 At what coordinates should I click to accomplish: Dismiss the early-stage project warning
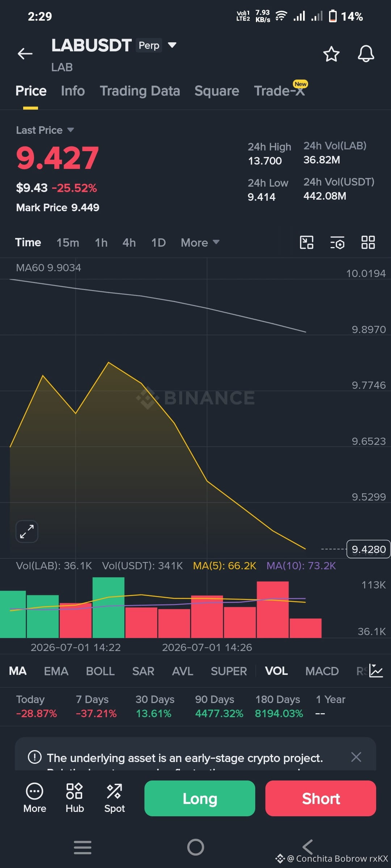356,757
